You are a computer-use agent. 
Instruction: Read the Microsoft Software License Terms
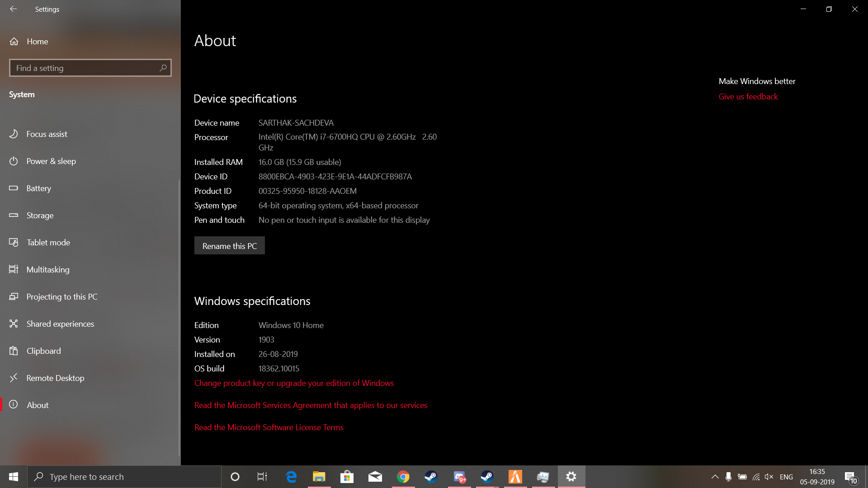point(269,427)
